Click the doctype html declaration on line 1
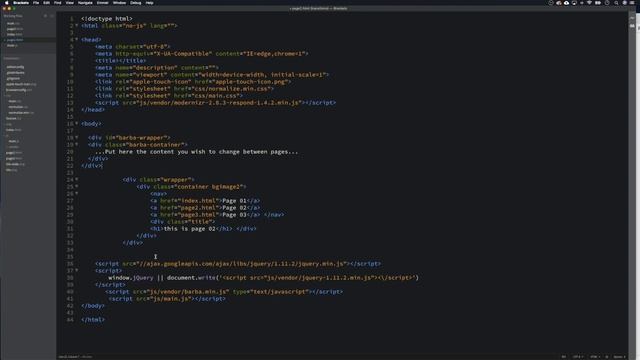The height and width of the screenshot is (360, 640). click(x=107, y=18)
